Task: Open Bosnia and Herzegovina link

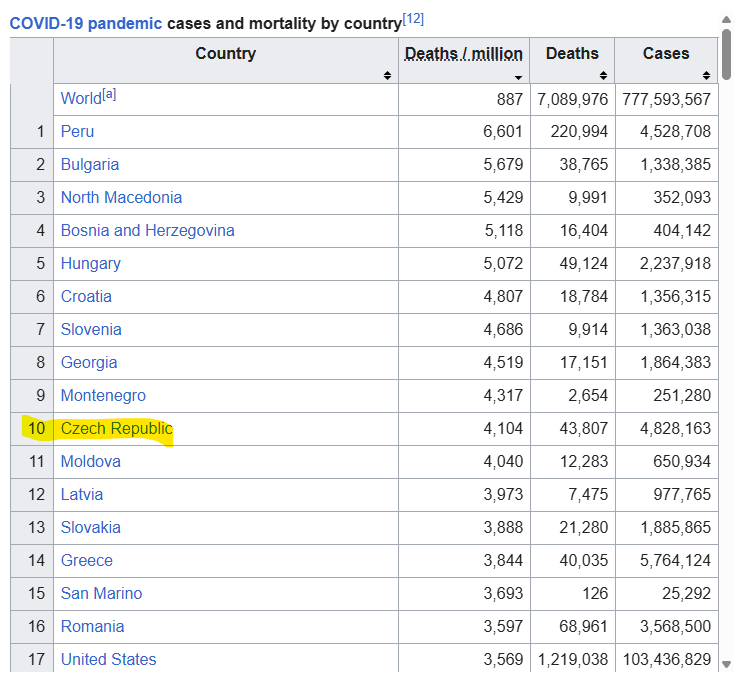Action: coord(148,230)
